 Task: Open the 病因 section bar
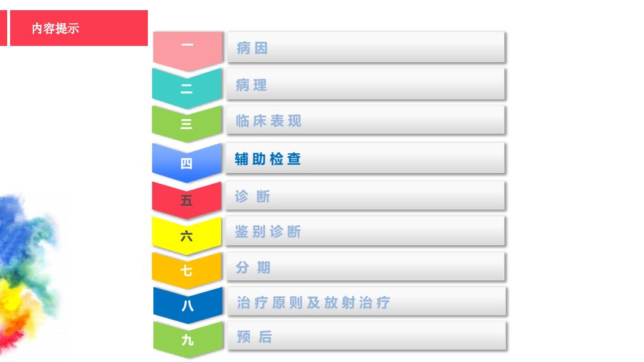(366, 47)
